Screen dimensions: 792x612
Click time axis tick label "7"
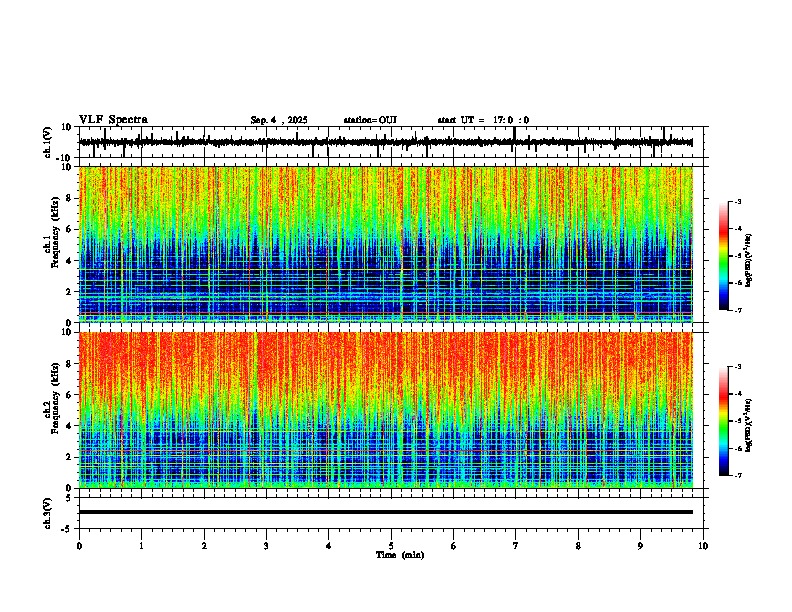[x=516, y=546]
